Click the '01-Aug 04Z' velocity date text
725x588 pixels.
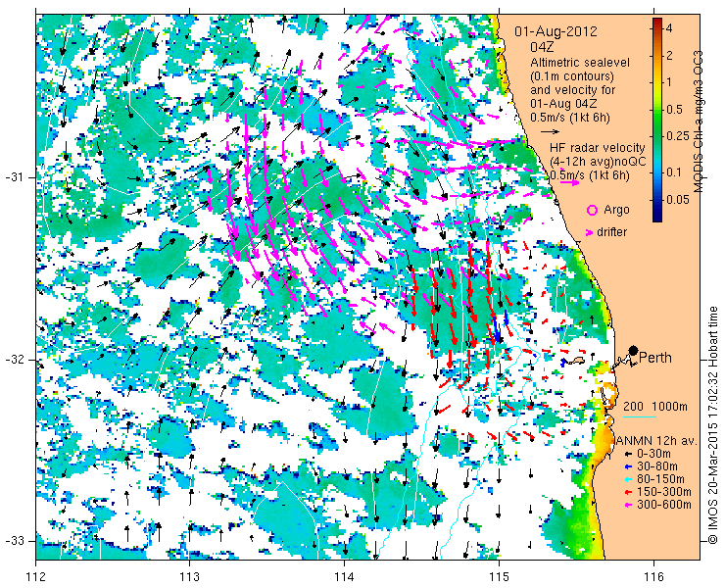point(561,104)
